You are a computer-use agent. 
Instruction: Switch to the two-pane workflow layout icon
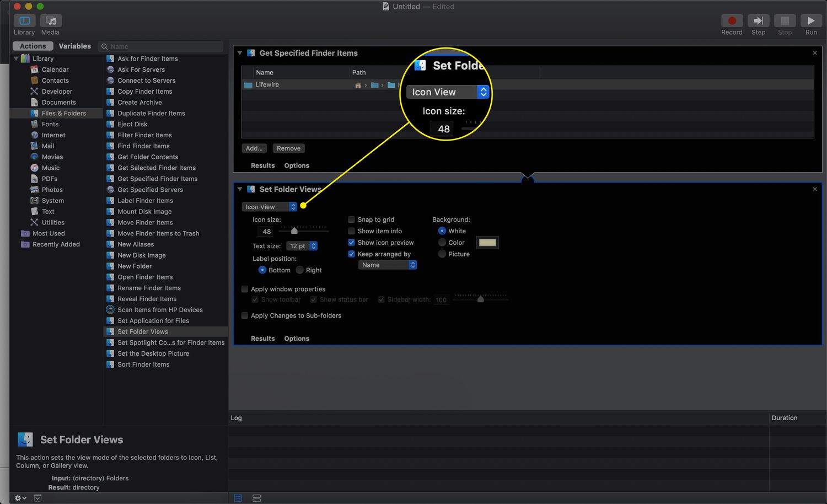[256, 498]
